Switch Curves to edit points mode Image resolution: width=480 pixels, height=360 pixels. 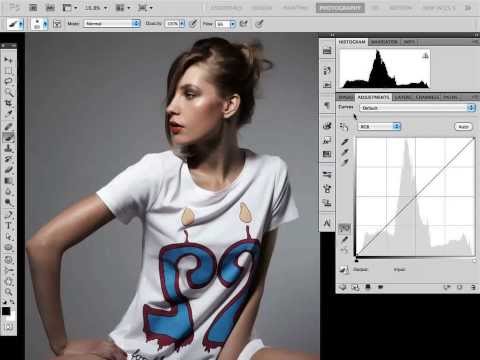point(344,229)
